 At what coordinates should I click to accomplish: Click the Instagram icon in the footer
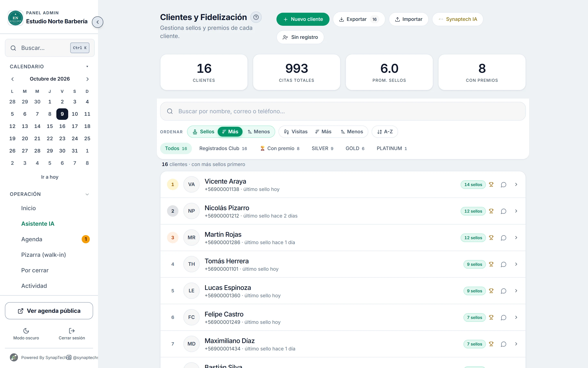[69, 357]
